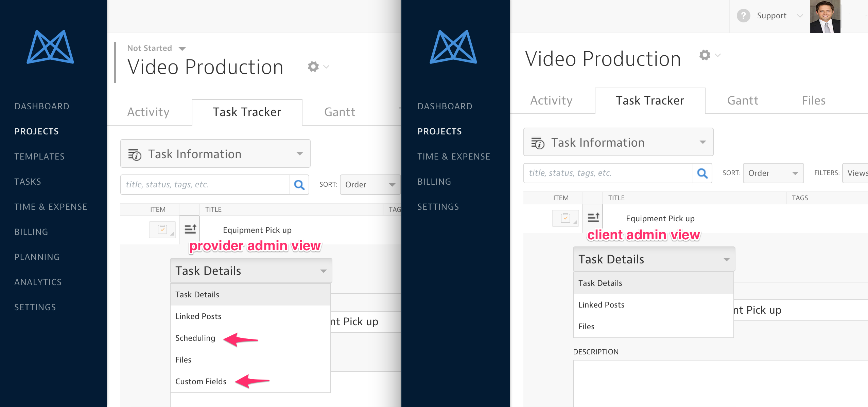Switch to the Gantt tab in client view

click(x=743, y=100)
